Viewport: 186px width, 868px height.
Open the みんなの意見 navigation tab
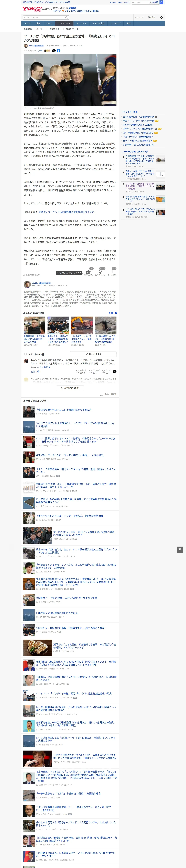[x=99, y=24]
